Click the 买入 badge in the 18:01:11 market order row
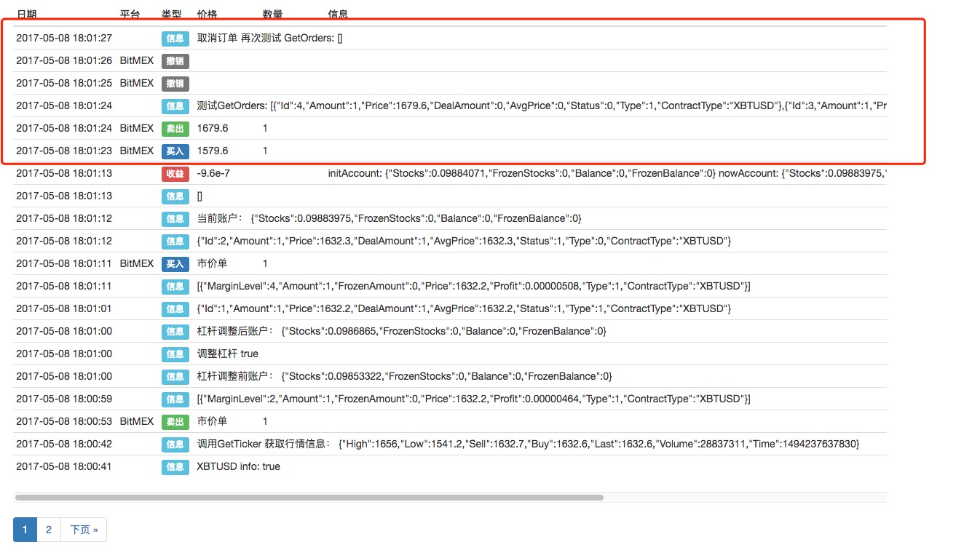 tap(175, 263)
